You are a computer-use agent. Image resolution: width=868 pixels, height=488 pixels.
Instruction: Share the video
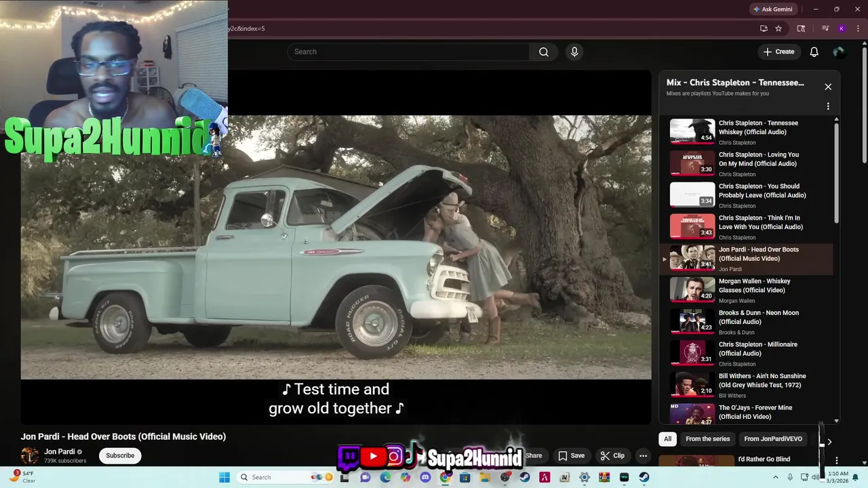click(534, 455)
